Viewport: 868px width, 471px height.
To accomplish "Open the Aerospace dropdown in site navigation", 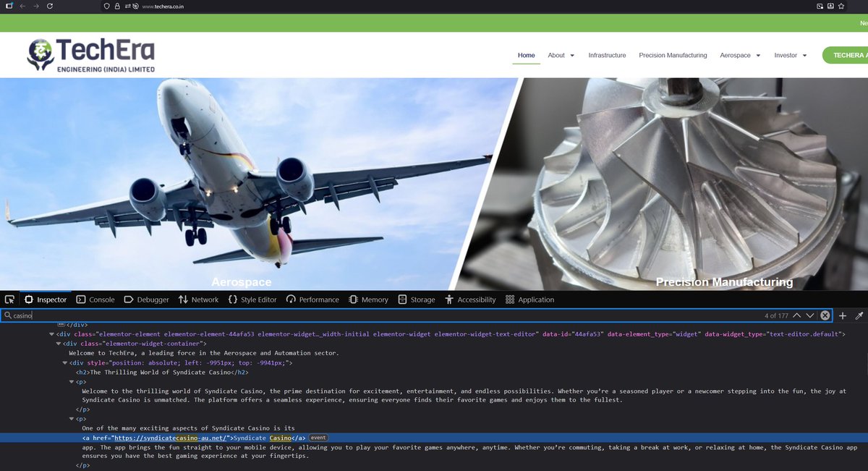I will [741, 55].
